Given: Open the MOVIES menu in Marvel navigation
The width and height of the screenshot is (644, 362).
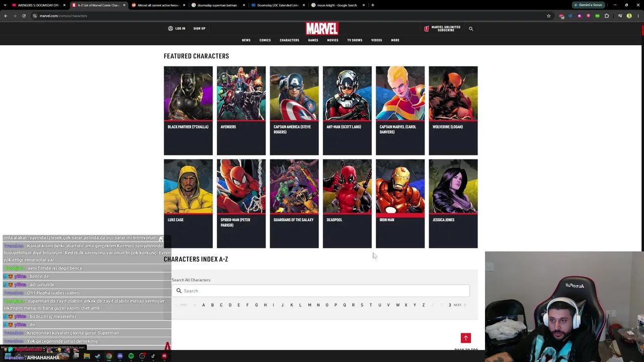Looking at the screenshot, I should pyautogui.click(x=333, y=40).
